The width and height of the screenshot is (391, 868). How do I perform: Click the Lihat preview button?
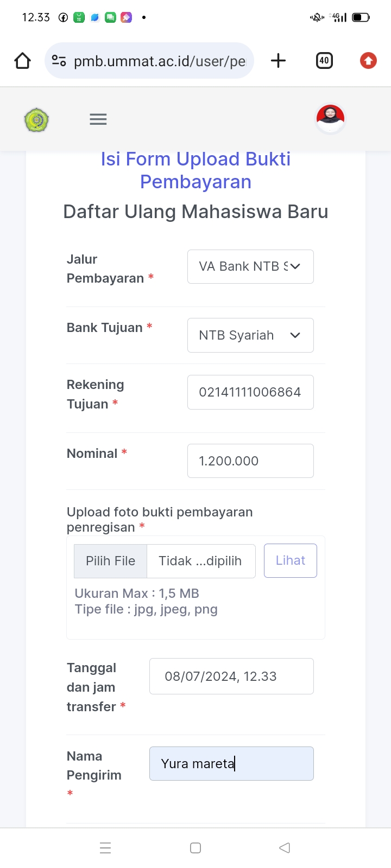tap(291, 560)
